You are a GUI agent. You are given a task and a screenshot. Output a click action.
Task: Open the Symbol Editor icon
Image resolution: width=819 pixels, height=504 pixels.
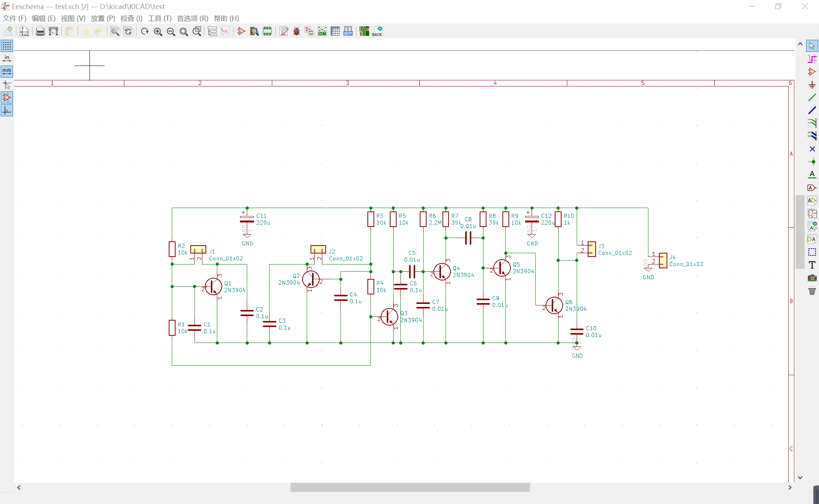pyautogui.click(x=241, y=31)
